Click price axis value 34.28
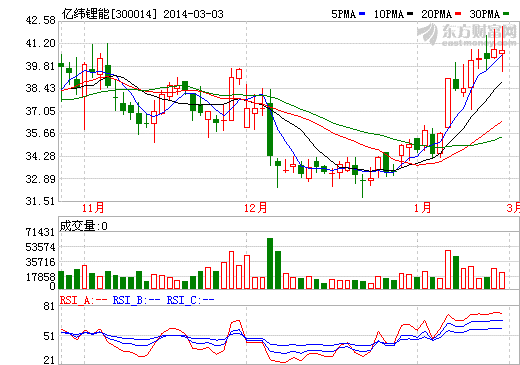Screen dimensions: 520x365 [41, 156]
